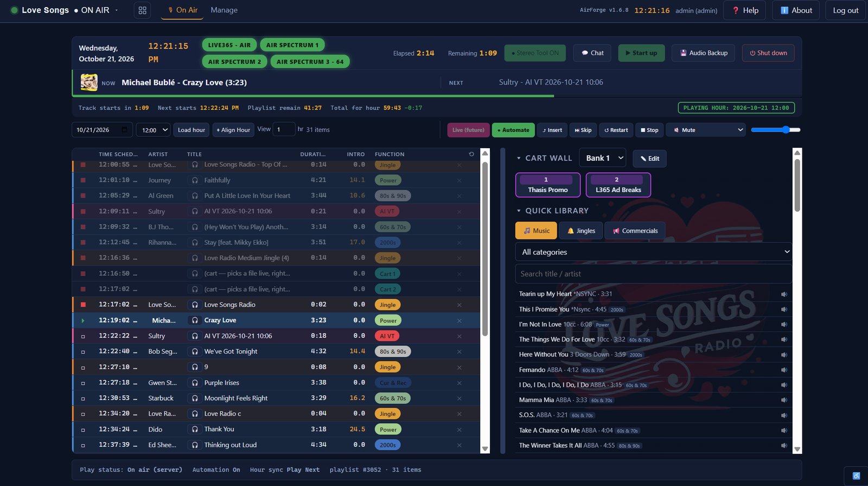Remove the Thank You row with its X
Viewport: 868px width, 486px height.
point(459,430)
